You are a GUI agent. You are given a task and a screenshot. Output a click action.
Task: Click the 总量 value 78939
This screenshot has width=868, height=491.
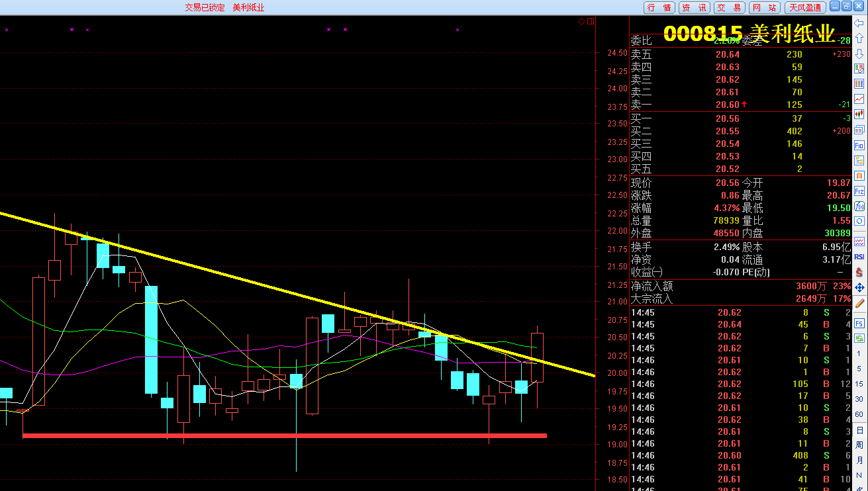[725, 220]
